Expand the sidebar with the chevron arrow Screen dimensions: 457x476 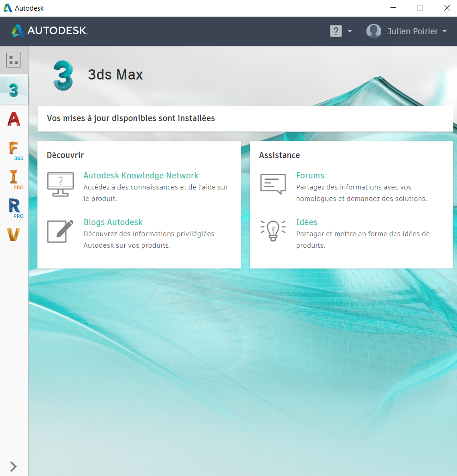point(13,466)
